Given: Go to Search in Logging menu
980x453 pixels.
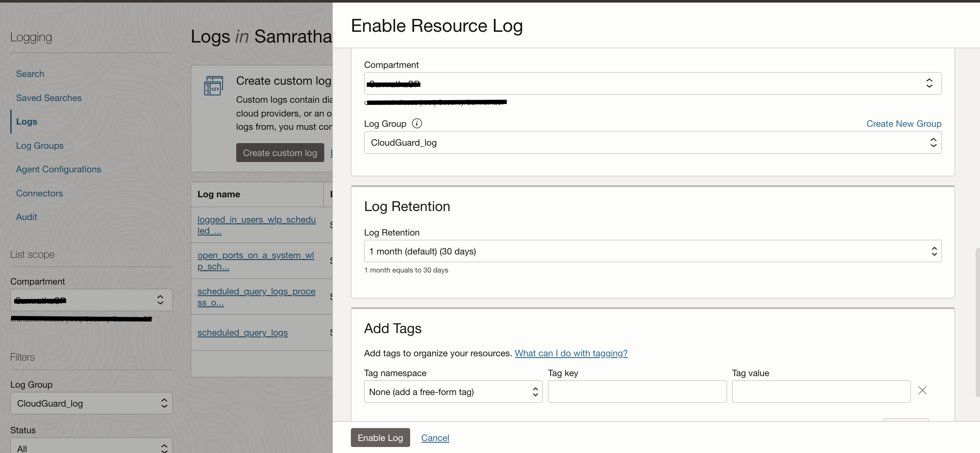Looking at the screenshot, I should [x=30, y=74].
